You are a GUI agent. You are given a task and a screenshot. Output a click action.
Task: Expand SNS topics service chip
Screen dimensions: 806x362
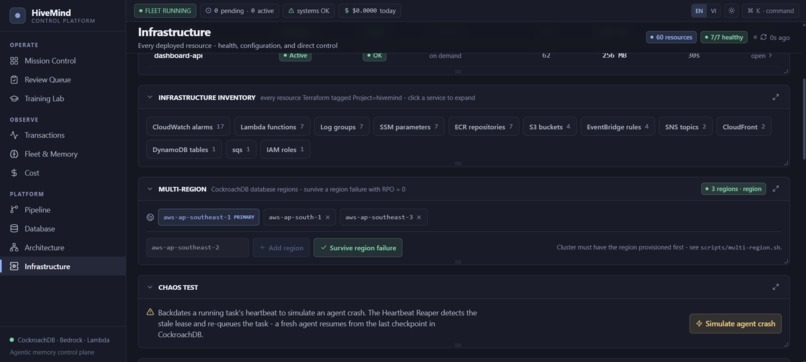pyautogui.click(x=686, y=126)
